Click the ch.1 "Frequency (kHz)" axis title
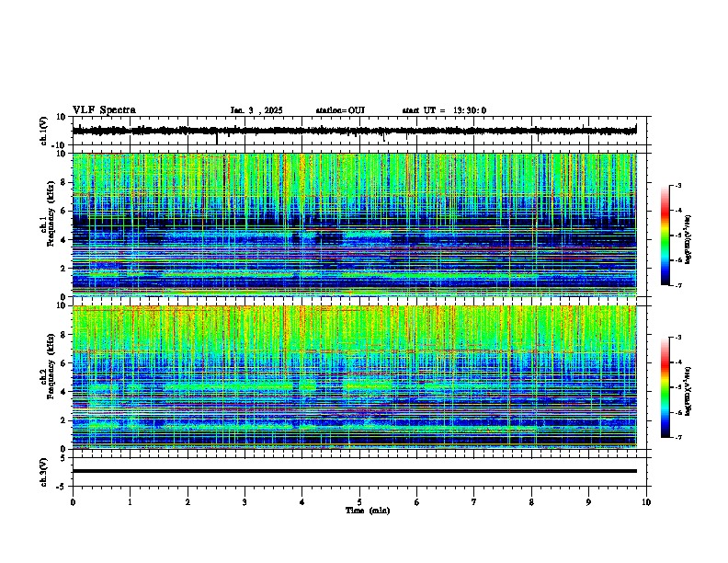Viewport: 728px width, 563px height. (51, 213)
